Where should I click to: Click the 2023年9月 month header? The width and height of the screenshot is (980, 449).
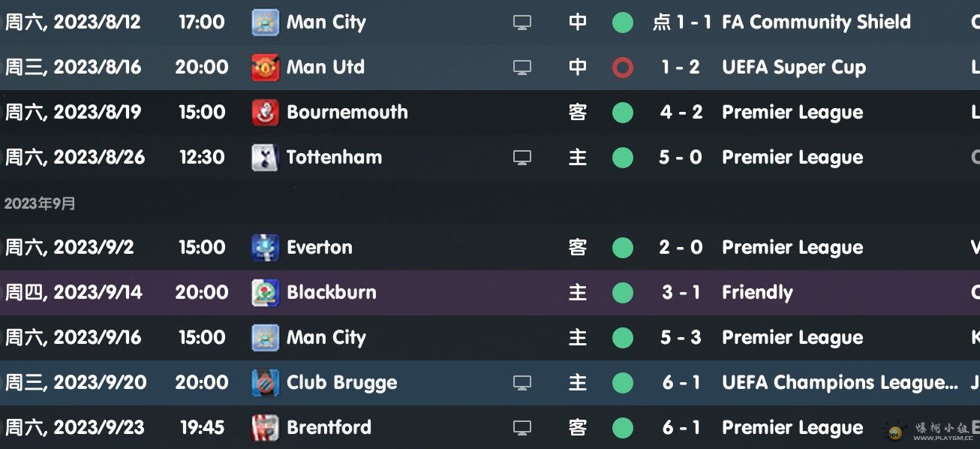[40, 203]
